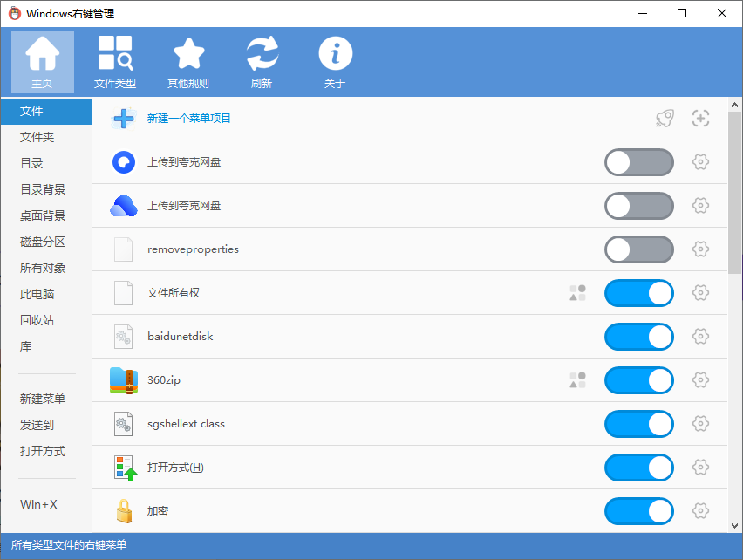Open settings gear for 360zip
The width and height of the screenshot is (743, 560).
pos(700,380)
